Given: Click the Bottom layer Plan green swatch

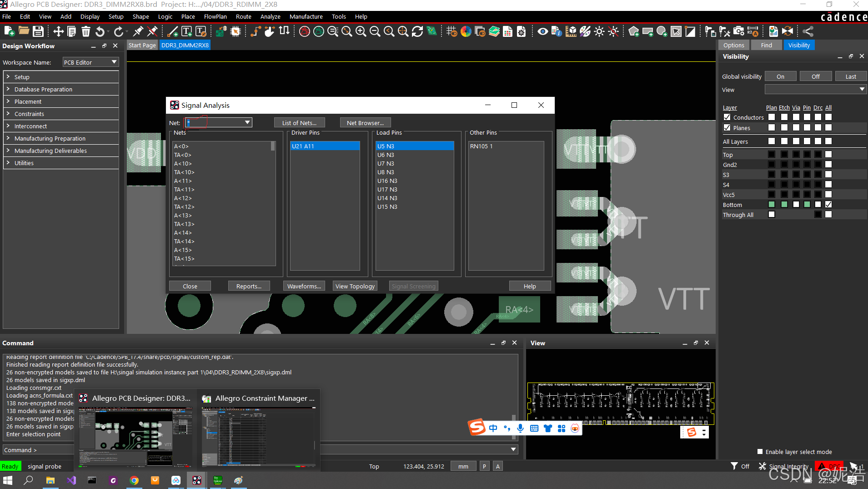Looking at the screenshot, I should click(x=772, y=204).
